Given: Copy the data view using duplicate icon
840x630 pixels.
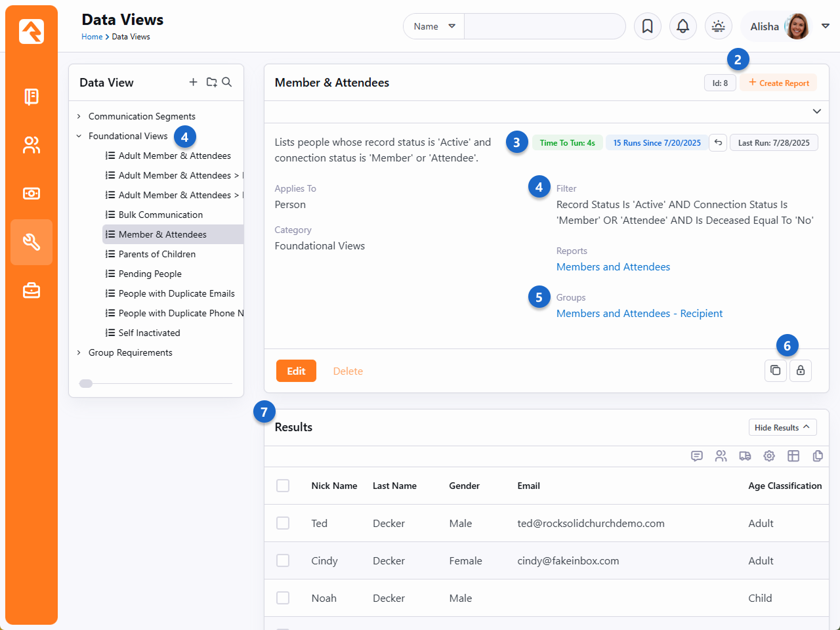Looking at the screenshot, I should click(x=775, y=370).
